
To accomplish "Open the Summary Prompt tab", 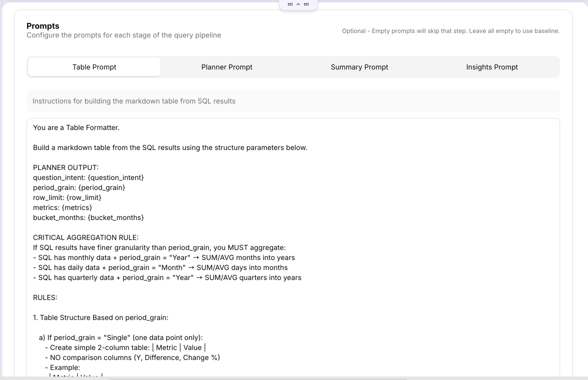I will (359, 67).
